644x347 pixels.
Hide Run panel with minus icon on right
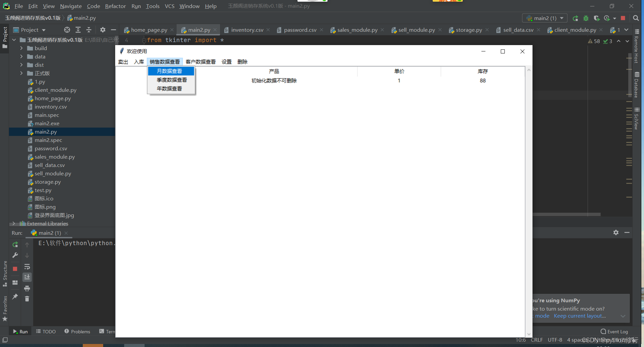click(x=627, y=232)
